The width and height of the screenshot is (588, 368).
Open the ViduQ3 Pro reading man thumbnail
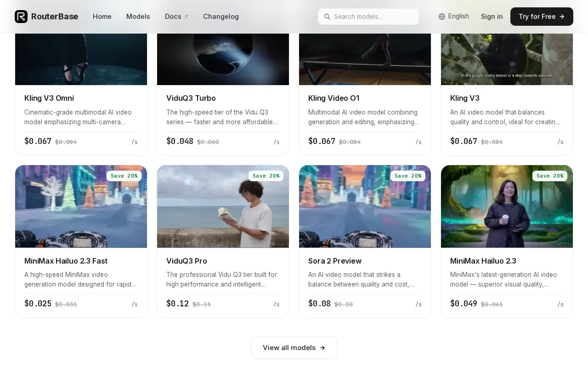223,207
